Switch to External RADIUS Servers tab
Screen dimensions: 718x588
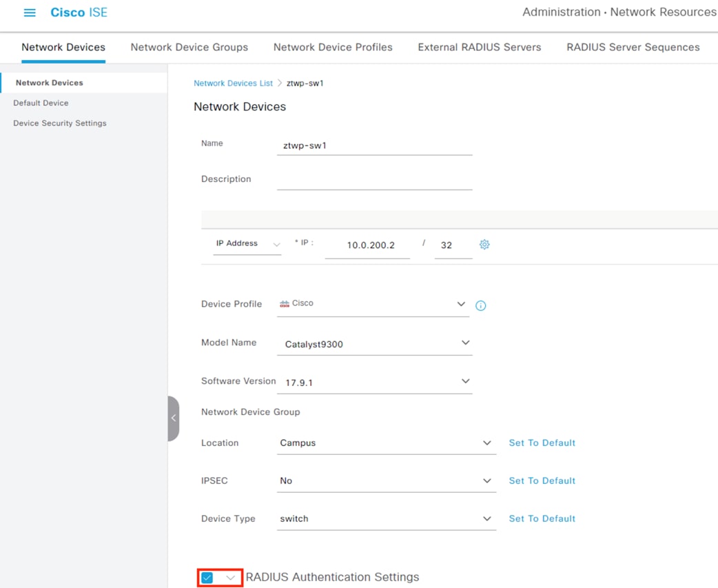[480, 47]
